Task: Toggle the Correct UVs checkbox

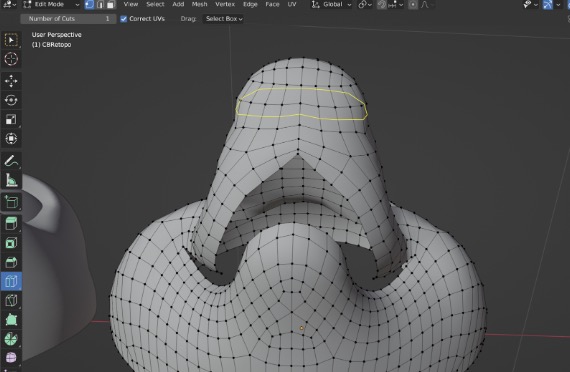Action: pyautogui.click(x=124, y=19)
